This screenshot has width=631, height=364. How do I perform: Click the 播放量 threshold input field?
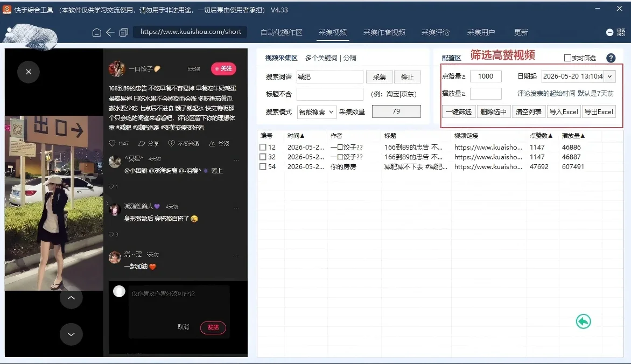486,93
